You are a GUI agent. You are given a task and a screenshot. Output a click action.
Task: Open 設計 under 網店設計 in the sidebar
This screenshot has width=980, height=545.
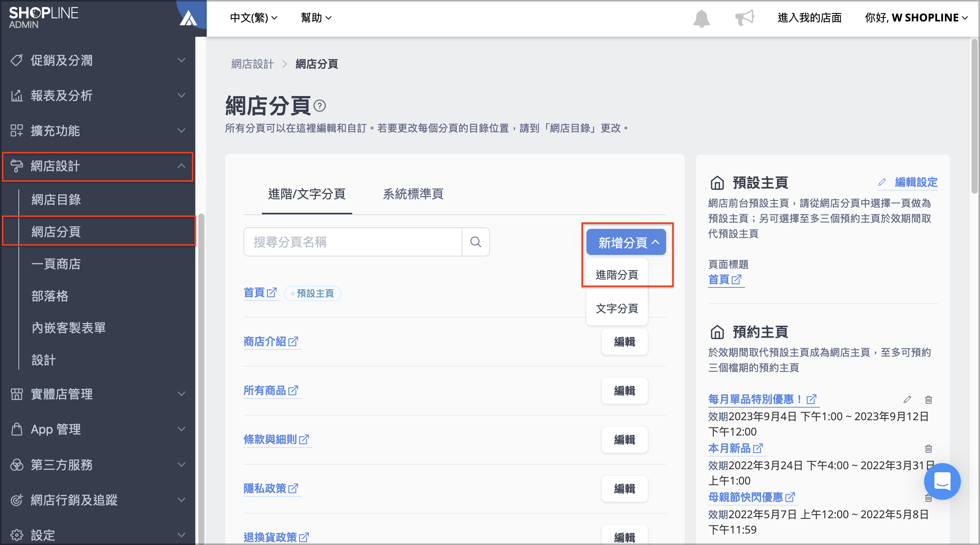[44, 360]
